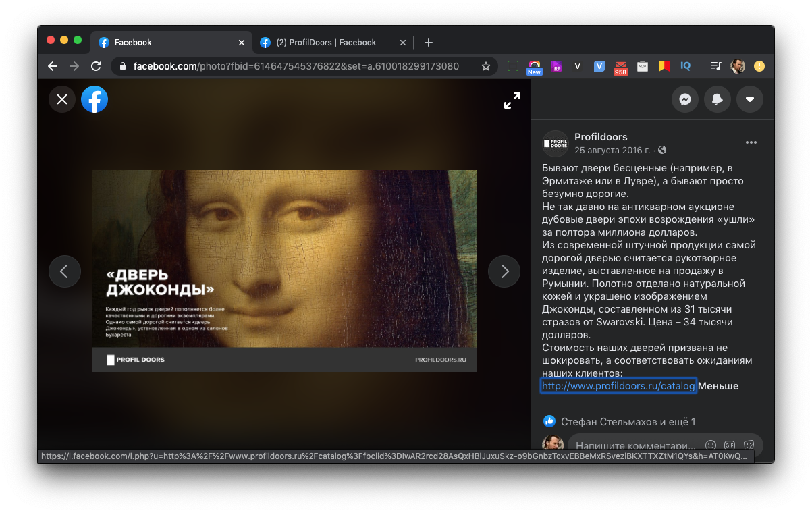Click green screenshot extension icon
Viewport: 812px width, 513px height.
513,66
